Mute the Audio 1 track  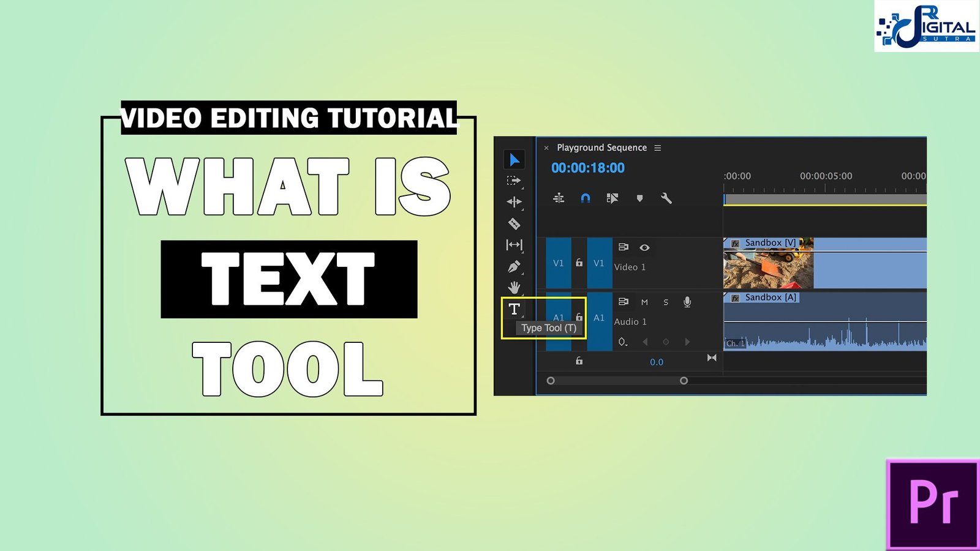(644, 302)
